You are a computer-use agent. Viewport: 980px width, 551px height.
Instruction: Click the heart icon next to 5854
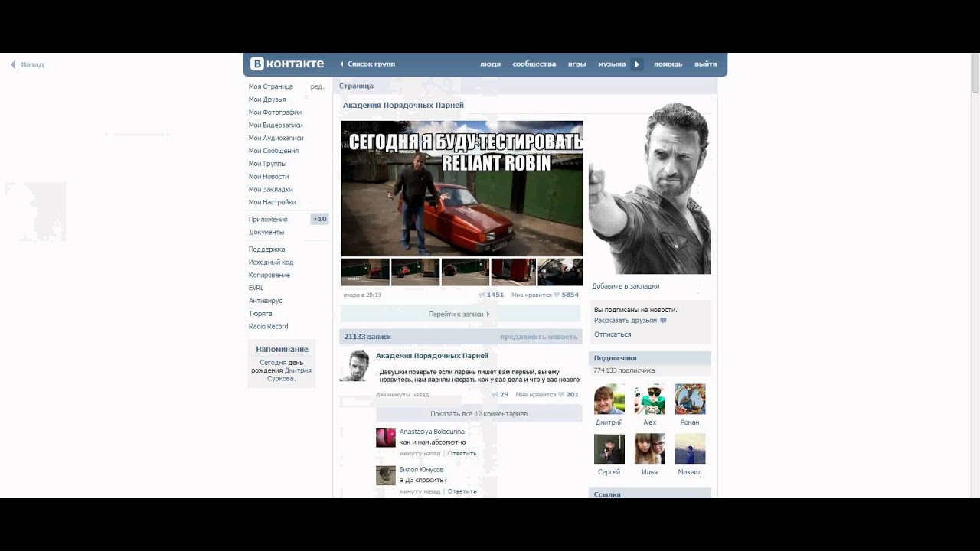(557, 295)
